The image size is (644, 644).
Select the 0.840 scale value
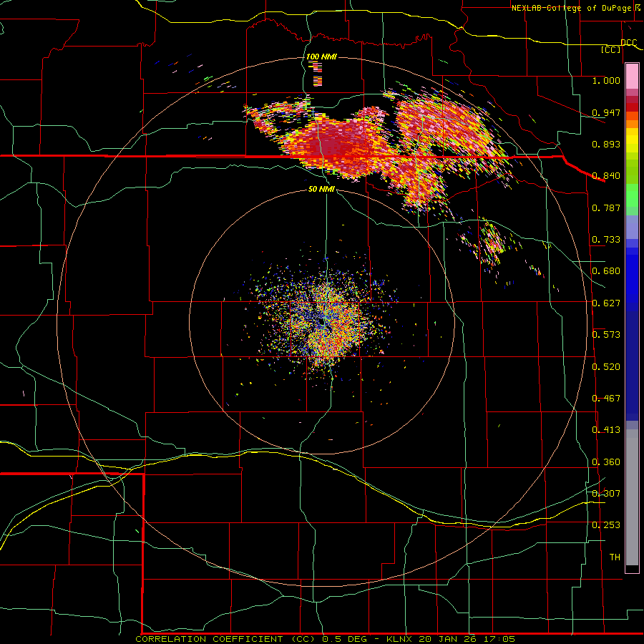click(606, 176)
